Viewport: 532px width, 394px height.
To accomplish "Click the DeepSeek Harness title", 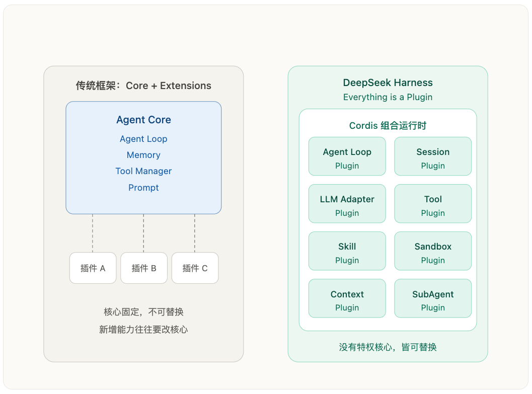I will click(x=388, y=83).
